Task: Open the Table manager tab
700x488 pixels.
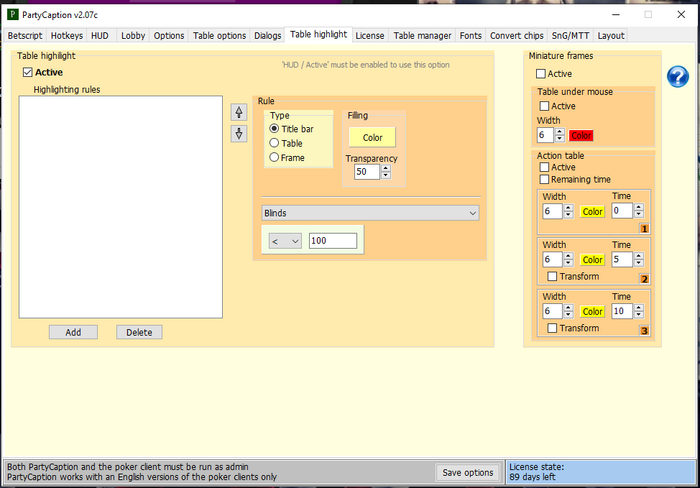Action: coord(422,36)
